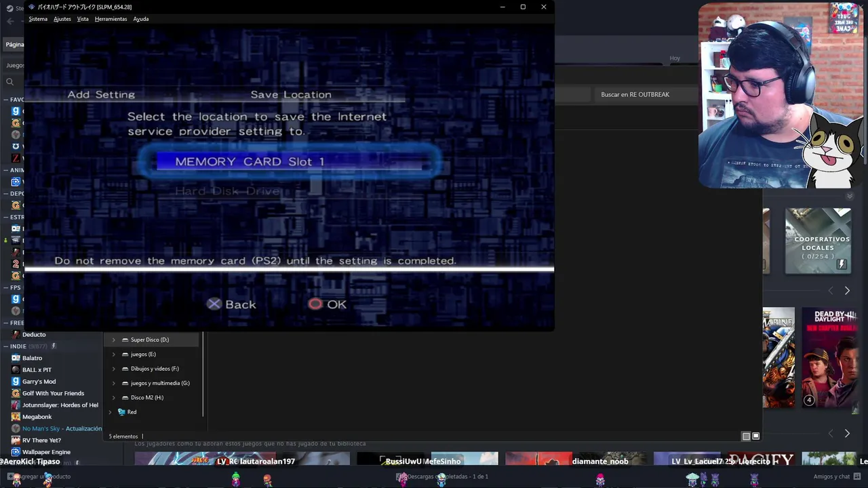Image resolution: width=868 pixels, height=488 pixels.
Task: Collapse shelf with double chevron icon
Action: pos(849,197)
